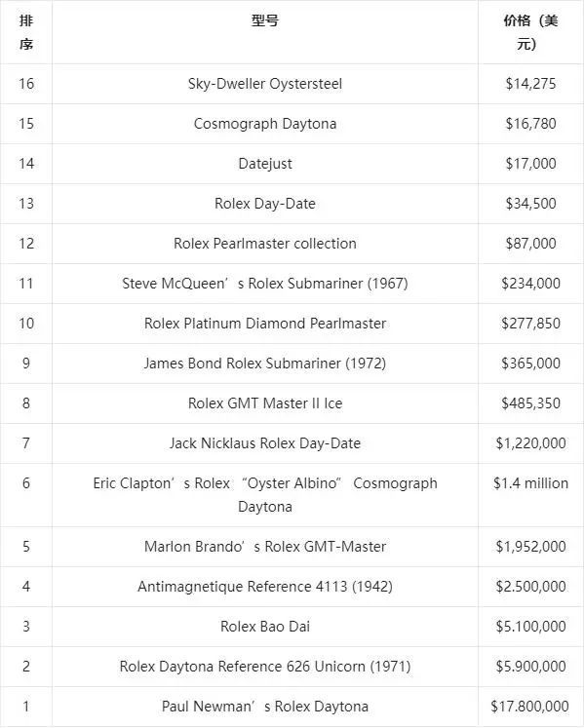Click Jack Nicklaus Rolex Day-Date cell
The height and width of the screenshot is (728, 584).
pos(265,442)
